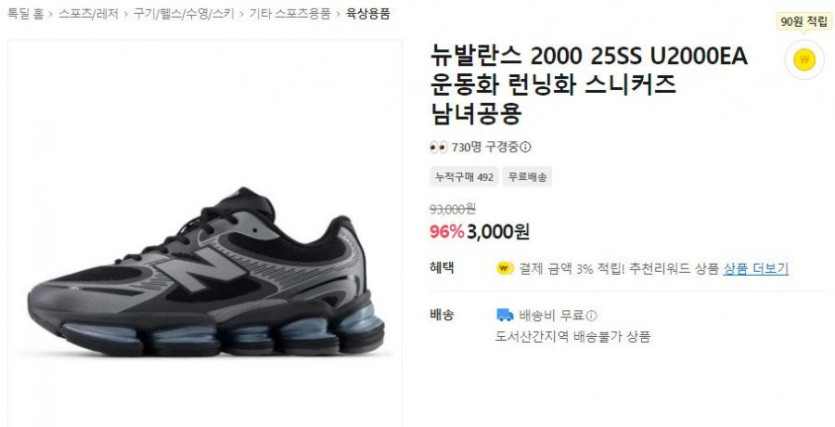Open info icon next to 배송비 무료
The width and height of the screenshot is (835, 427).
[591, 316]
